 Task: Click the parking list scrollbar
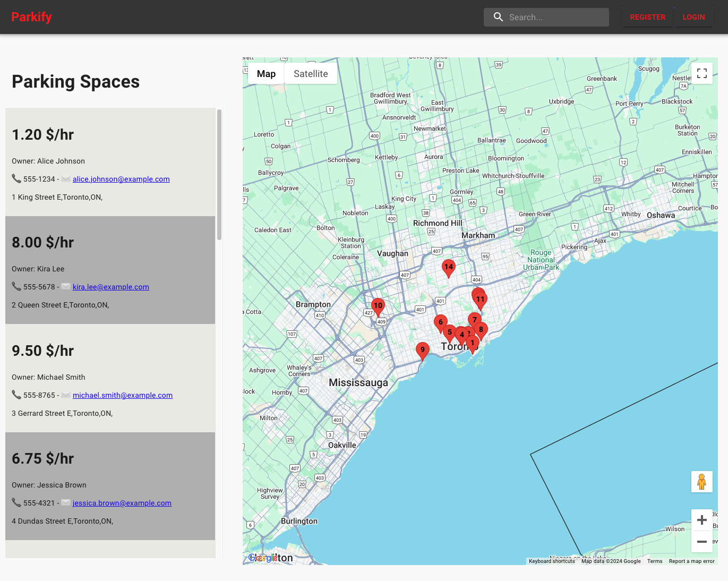pyautogui.click(x=219, y=175)
